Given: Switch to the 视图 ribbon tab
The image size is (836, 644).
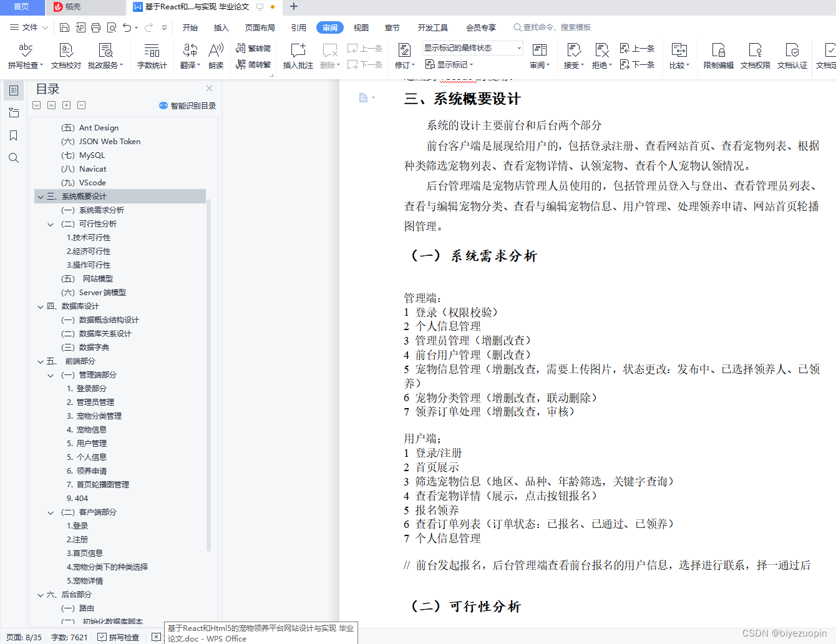Looking at the screenshot, I should (x=361, y=27).
